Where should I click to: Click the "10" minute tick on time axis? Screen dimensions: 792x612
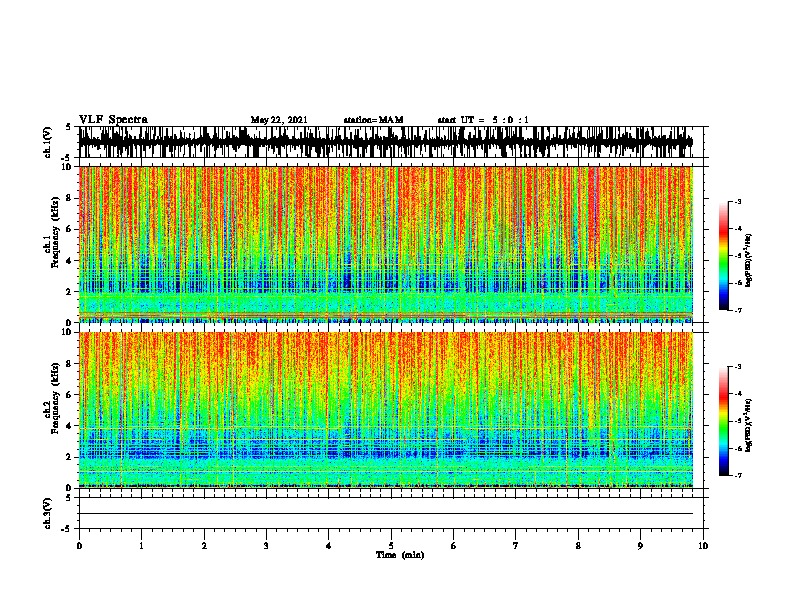point(703,546)
